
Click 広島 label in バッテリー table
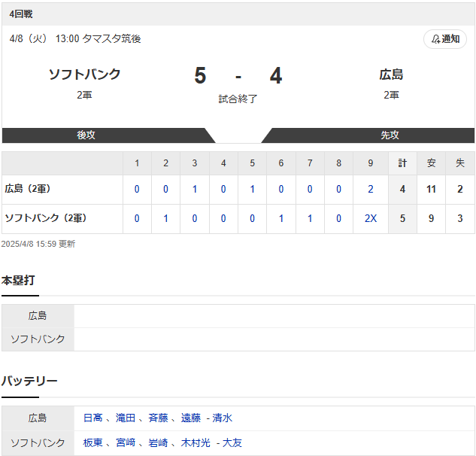[x=38, y=418]
